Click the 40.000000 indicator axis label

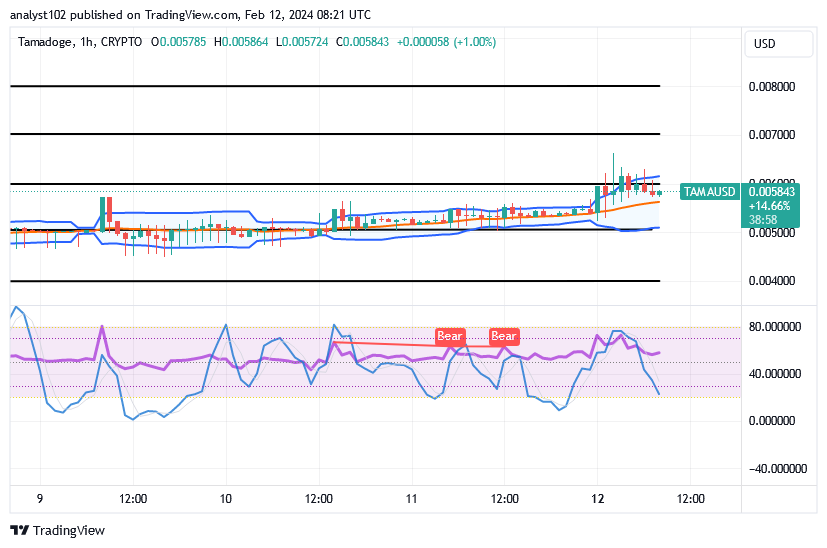pos(775,374)
